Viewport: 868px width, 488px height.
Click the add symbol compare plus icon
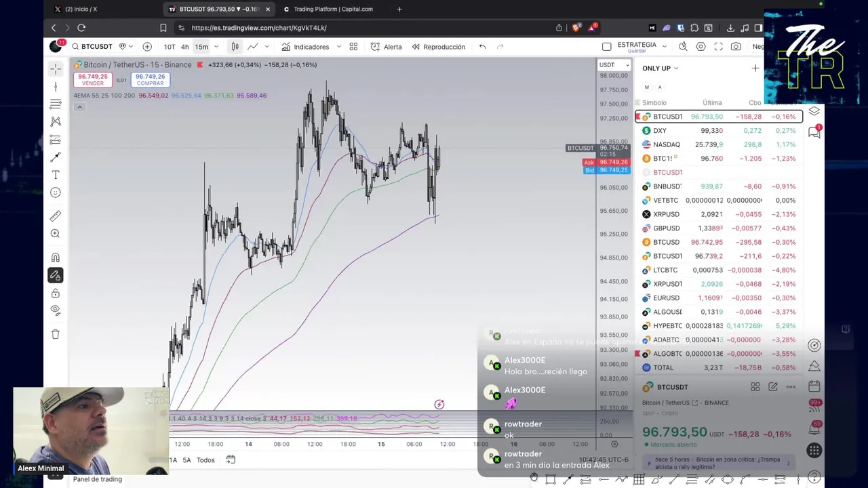[x=147, y=47]
